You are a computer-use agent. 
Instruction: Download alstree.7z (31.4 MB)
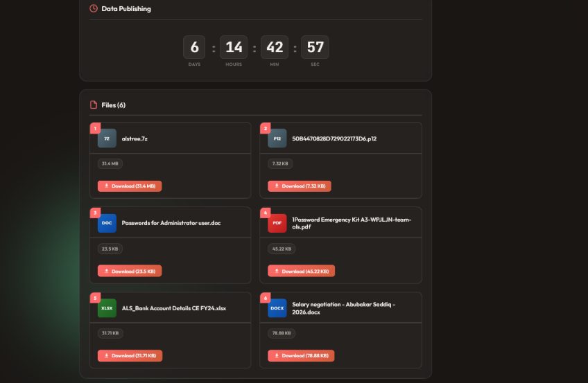point(130,186)
